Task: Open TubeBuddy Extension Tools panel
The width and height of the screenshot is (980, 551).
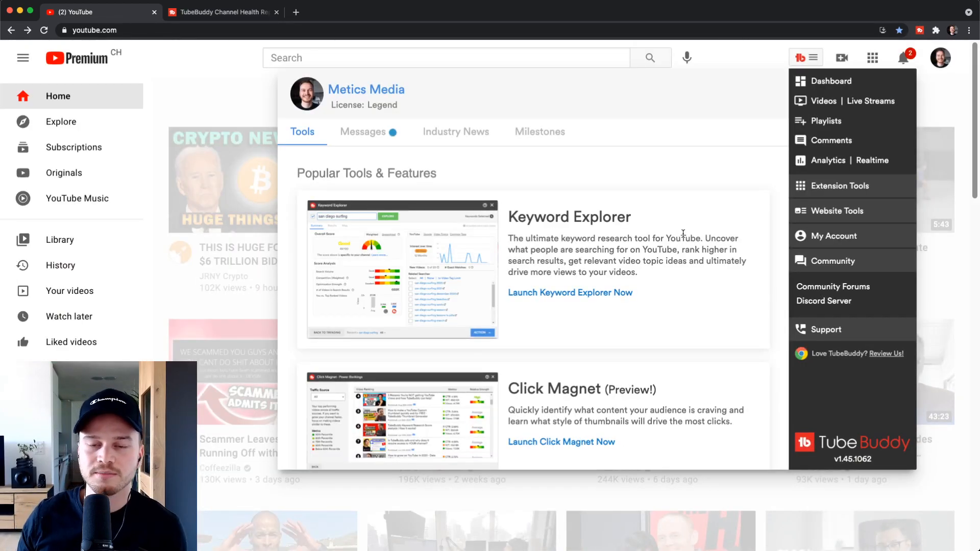Action: pyautogui.click(x=840, y=186)
